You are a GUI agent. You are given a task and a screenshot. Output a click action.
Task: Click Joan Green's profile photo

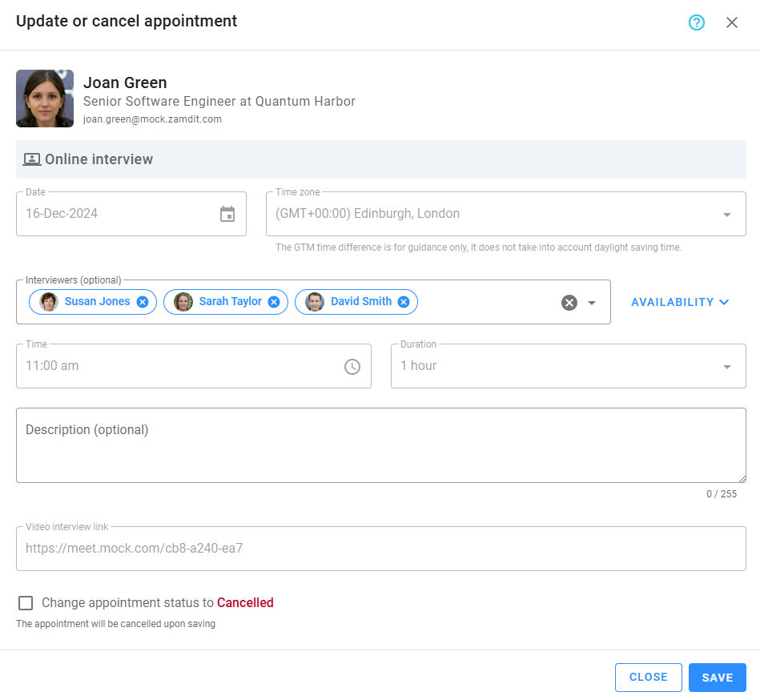[44, 98]
